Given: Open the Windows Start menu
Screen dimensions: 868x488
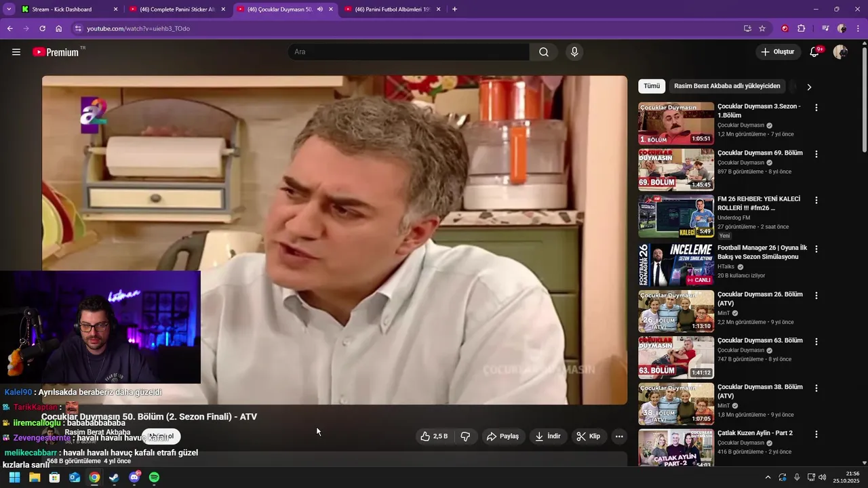Looking at the screenshot, I should (x=14, y=477).
